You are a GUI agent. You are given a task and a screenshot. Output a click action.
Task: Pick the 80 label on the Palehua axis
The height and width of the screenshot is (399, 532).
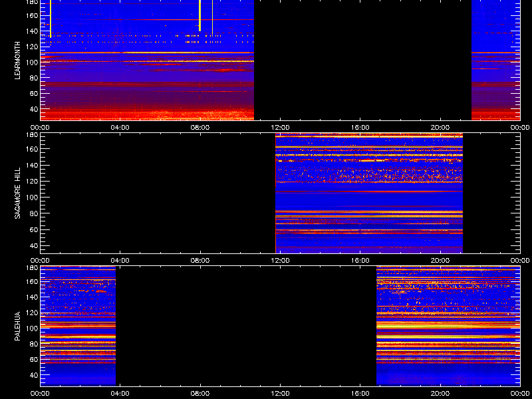pyautogui.click(x=34, y=344)
